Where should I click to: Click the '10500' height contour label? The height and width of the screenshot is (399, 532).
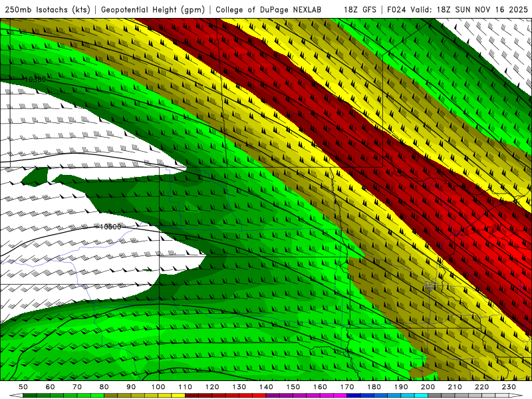click(x=110, y=227)
